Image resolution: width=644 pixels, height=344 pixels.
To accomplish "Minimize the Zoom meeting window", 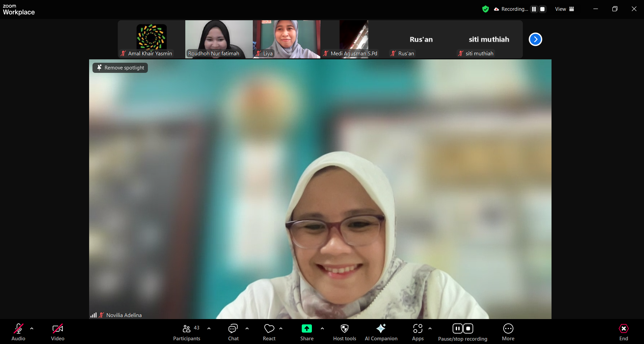I will pos(595,9).
